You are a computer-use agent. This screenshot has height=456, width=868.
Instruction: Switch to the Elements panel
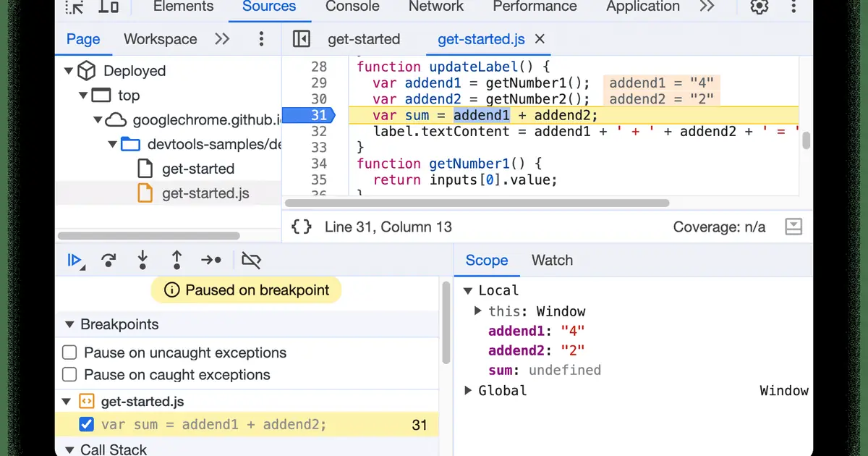click(184, 7)
